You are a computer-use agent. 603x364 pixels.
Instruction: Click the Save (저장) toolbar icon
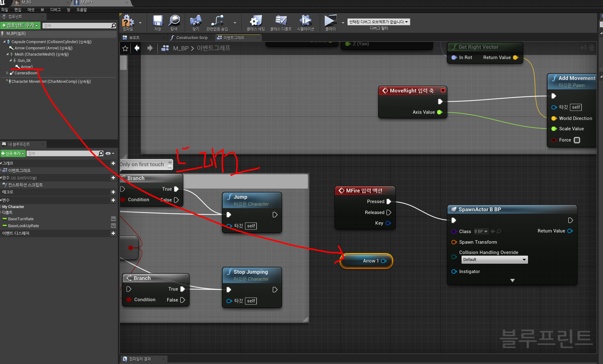157,23
